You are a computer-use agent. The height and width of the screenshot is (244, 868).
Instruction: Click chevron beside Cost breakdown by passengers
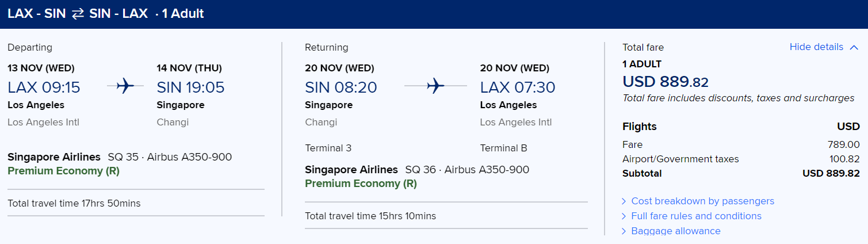tap(624, 201)
